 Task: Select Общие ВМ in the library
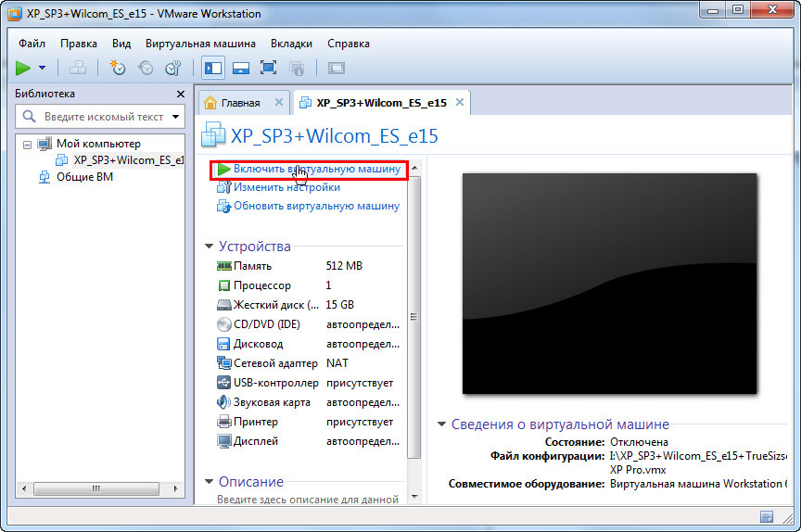84,177
